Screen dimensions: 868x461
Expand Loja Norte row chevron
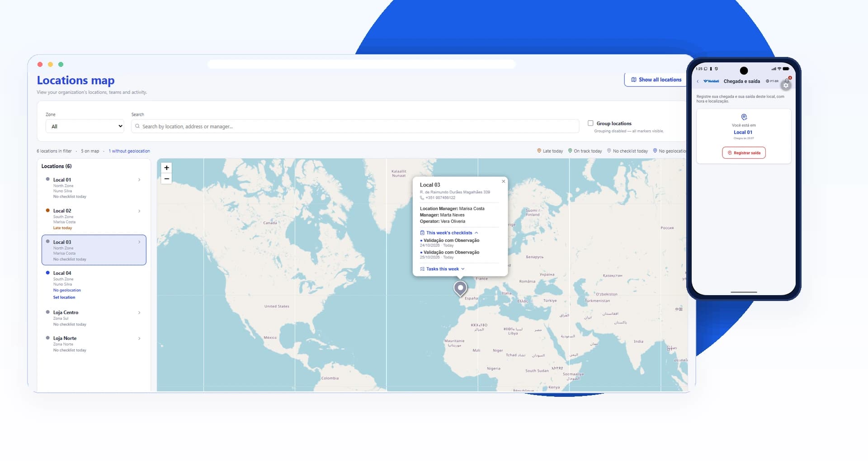pos(139,339)
